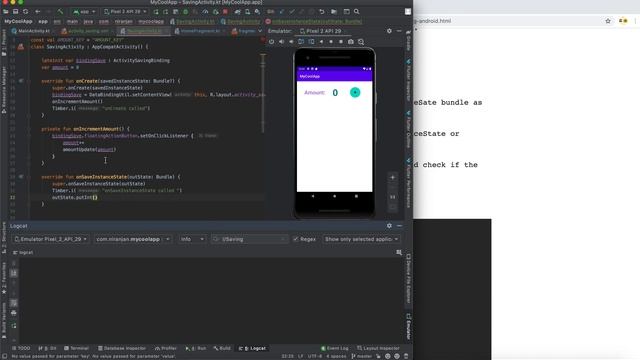The height and width of the screenshot is (360, 640).
Task: Click the emulator back triangle toolbar icon
Action: 321,41
